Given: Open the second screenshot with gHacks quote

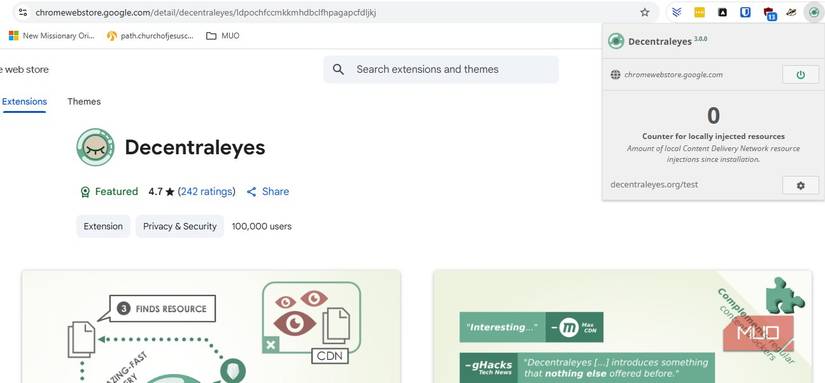Looking at the screenshot, I should [622, 327].
